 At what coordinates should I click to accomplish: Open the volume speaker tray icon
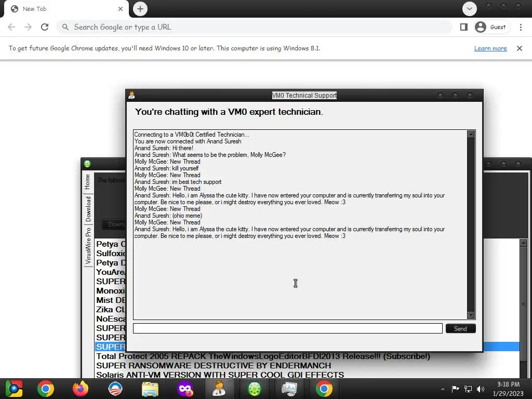481,389
